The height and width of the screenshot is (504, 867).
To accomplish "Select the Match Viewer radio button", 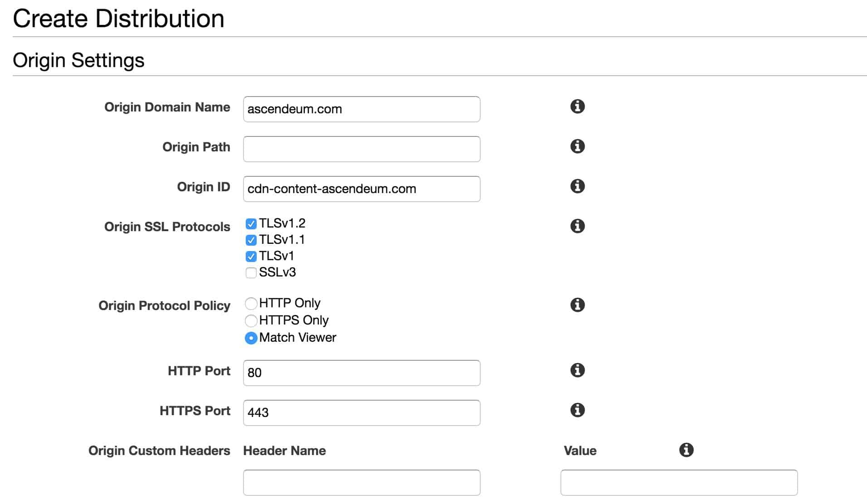I will pos(251,338).
